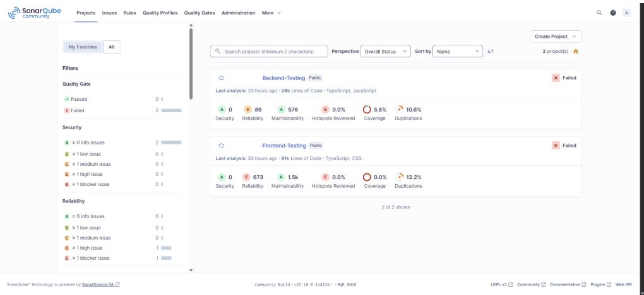The image size is (644, 295).
Task: Filter Security by A info issues
Action: (x=122, y=142)
